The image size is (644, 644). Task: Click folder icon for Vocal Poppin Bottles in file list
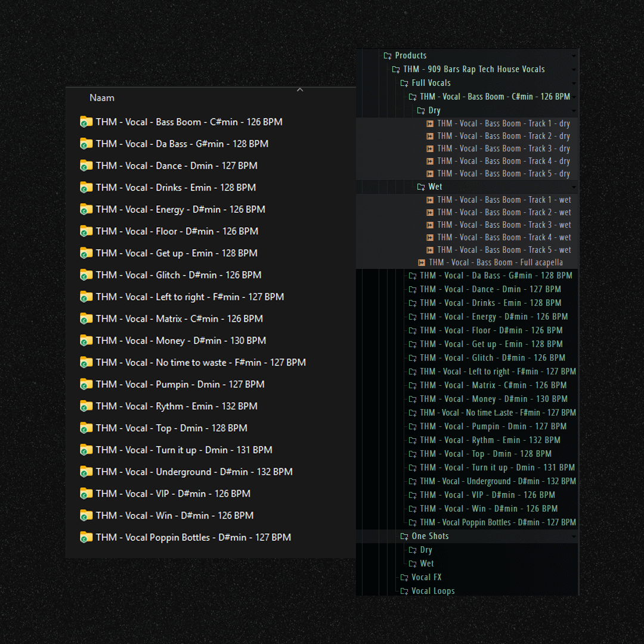[x=86, y=537]
